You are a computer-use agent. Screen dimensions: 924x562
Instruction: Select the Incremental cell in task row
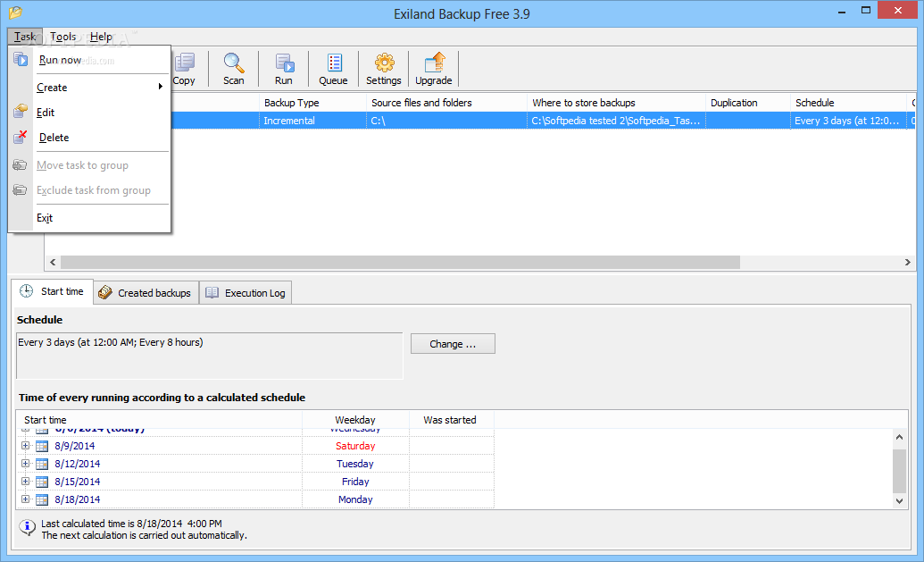pos(313,121)
